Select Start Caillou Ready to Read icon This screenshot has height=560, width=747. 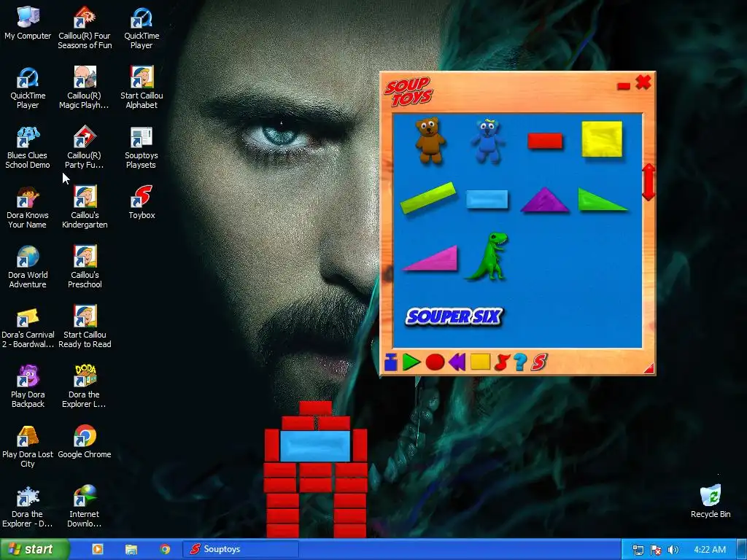(x=85, y=327)
